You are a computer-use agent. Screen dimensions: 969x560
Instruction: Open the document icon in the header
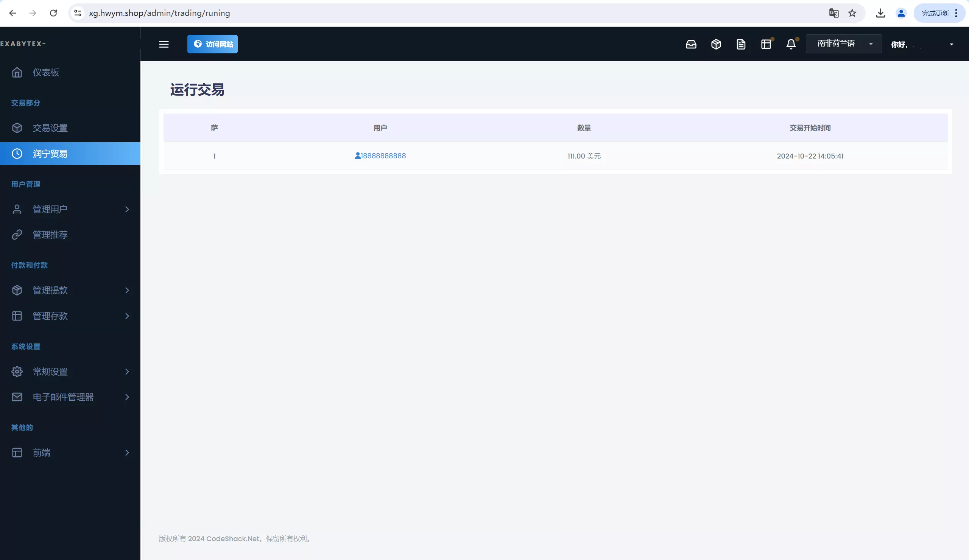pos(741,44)
